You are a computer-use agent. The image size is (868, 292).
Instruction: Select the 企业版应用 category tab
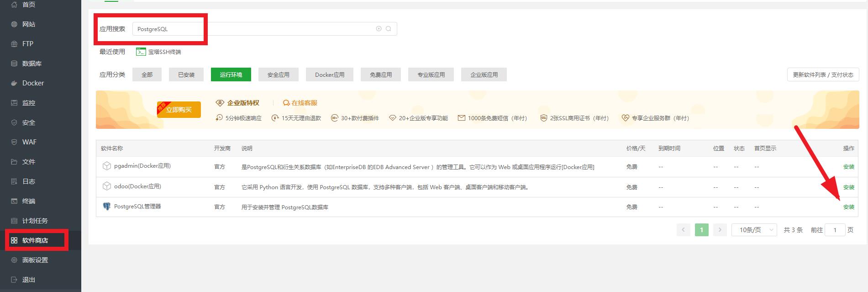(484, 74)
